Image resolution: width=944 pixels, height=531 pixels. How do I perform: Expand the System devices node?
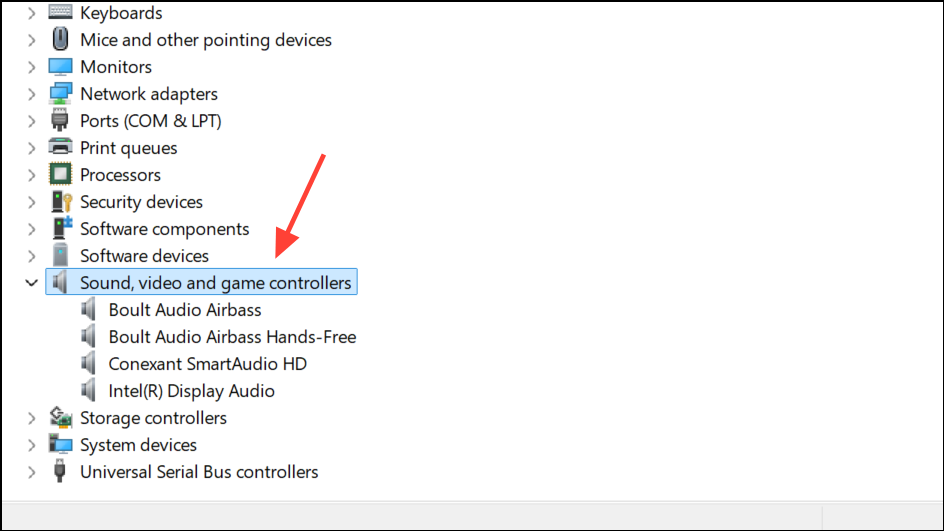click(32, 445)
